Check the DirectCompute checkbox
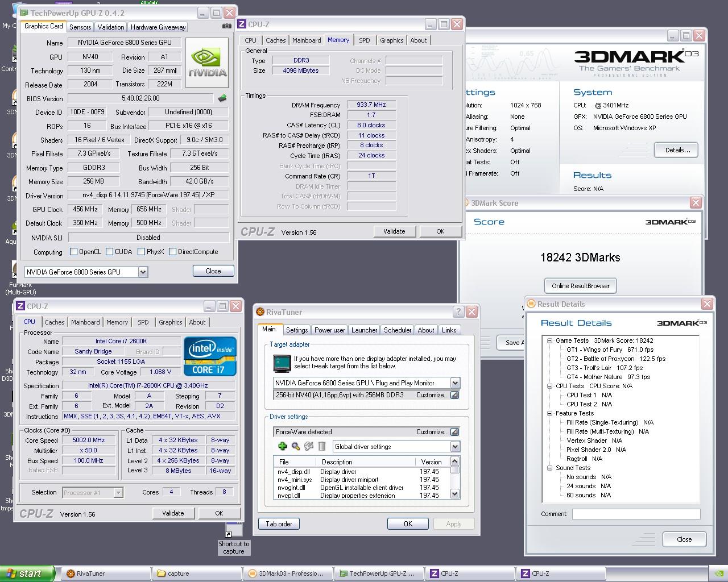Screen dimensions: 728x582 (172, 252)
